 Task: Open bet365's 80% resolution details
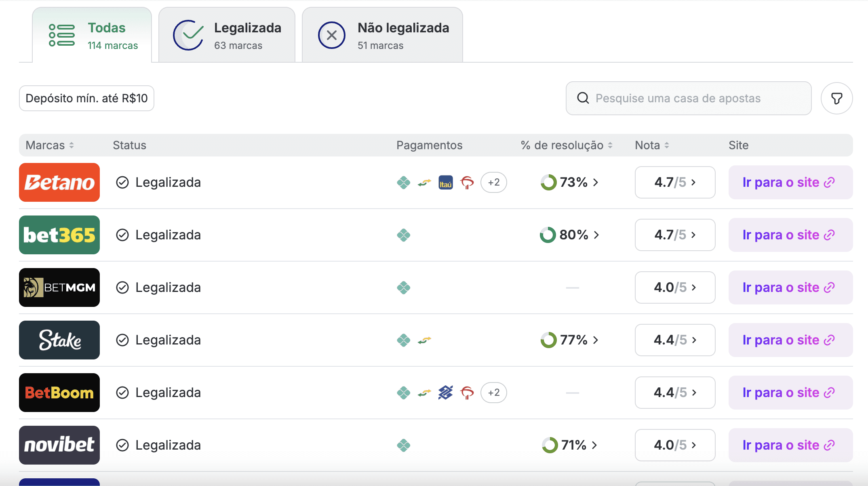(569, 235)
